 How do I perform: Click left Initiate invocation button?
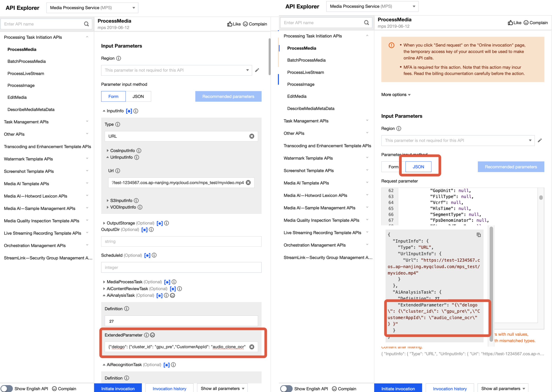pyautogui.click(x=118, y=388)
